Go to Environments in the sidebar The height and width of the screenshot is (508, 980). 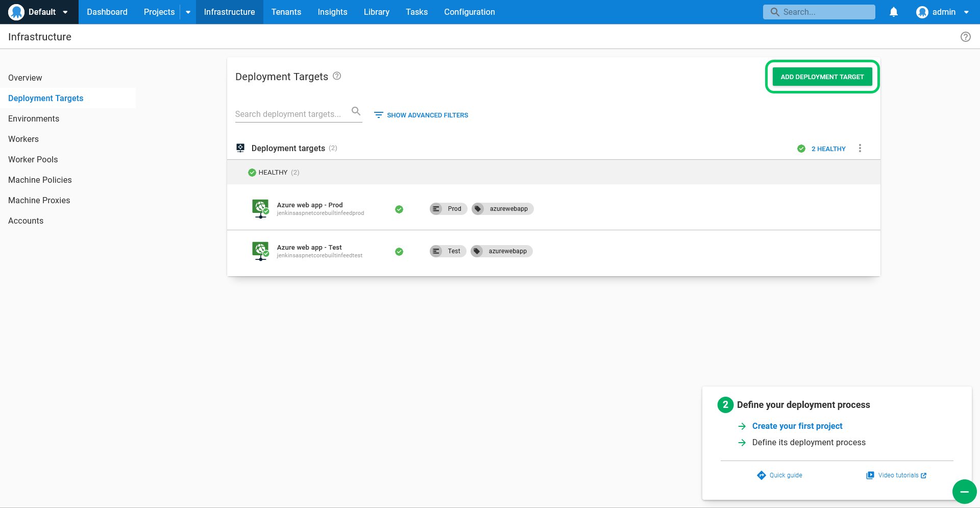34,118
